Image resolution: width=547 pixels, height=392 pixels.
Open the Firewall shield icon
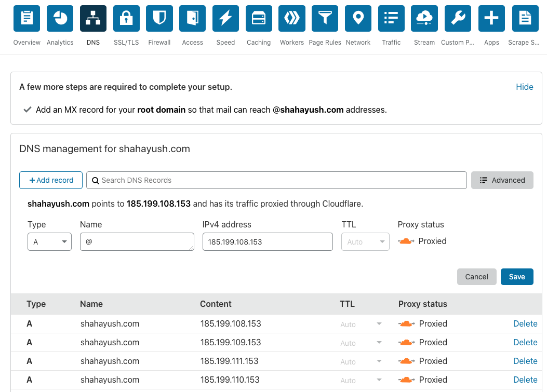[x=159, y=19]
